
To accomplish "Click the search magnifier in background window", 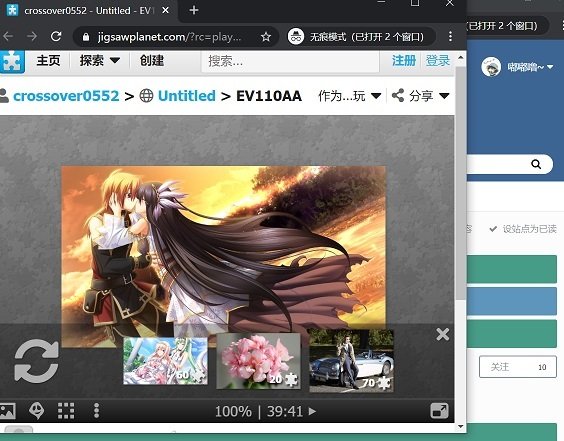I will 536,164.
